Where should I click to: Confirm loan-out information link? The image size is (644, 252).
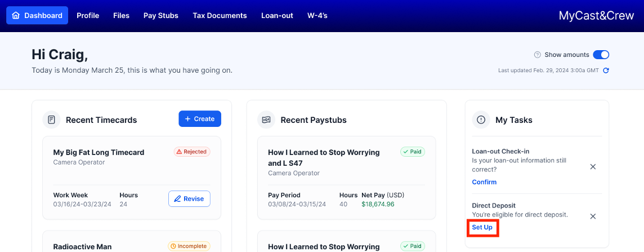(484, 182)
